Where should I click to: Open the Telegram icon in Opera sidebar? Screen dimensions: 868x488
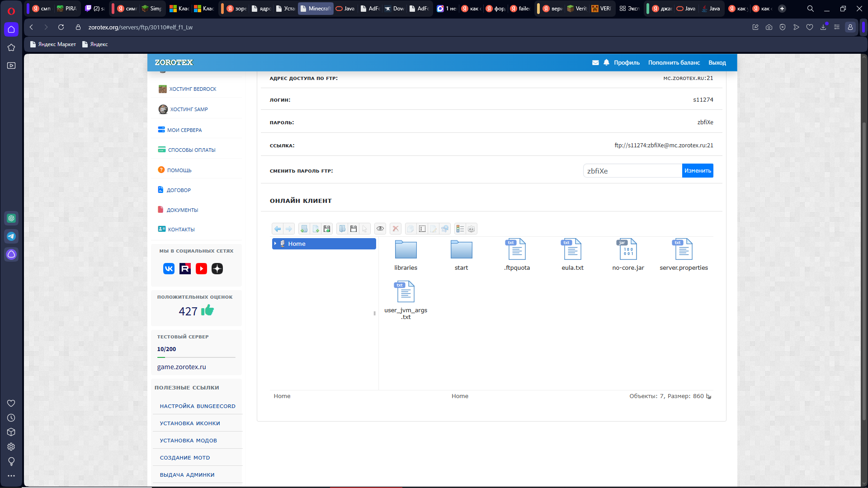(11, 236)
